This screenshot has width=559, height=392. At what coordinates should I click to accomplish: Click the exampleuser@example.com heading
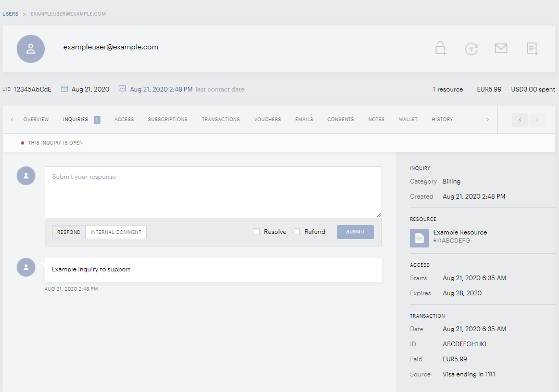[110, 47]
